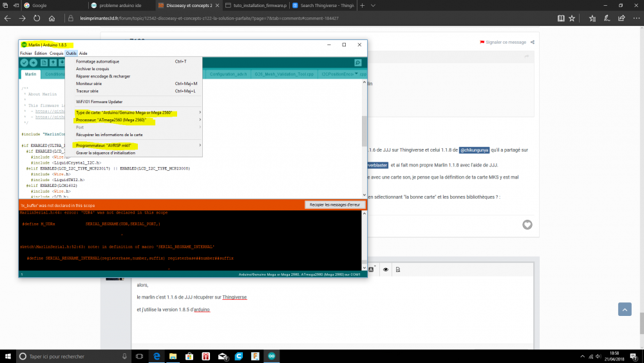Open the Croquis menu in Arduino
Image resolution: width=644 pixels, height=363 pixels.
pyautogui.click(x=56, y=53)
